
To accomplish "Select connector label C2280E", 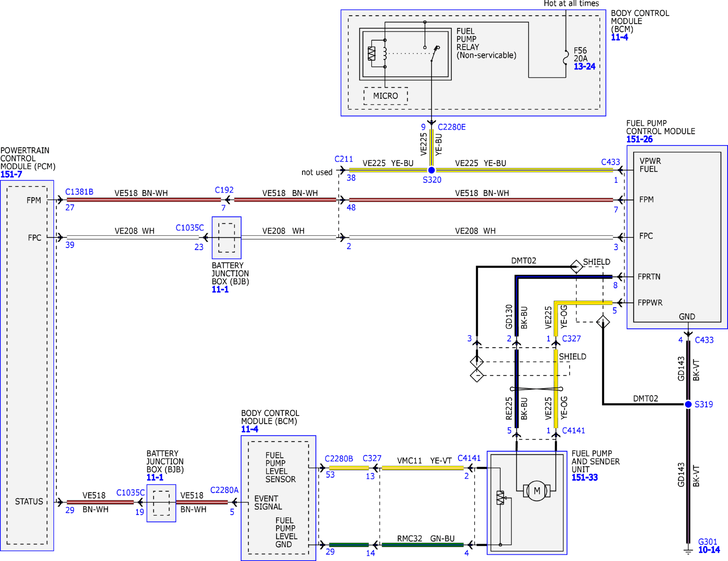I will click(451, 127).
